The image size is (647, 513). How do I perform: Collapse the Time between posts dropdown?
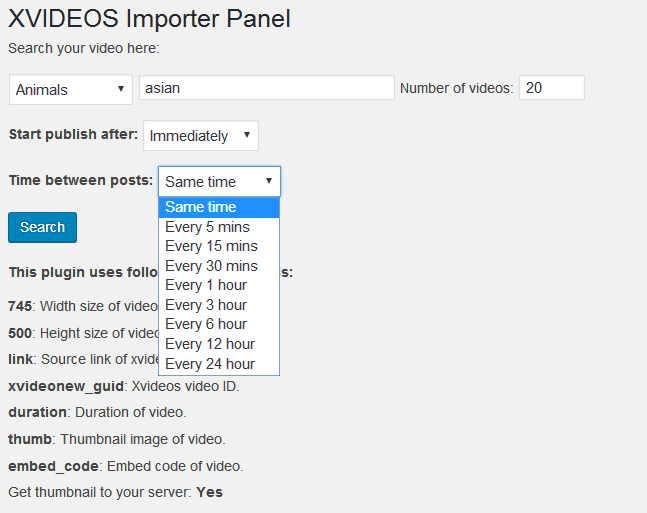pyautogui.click(x=220, y=182)
